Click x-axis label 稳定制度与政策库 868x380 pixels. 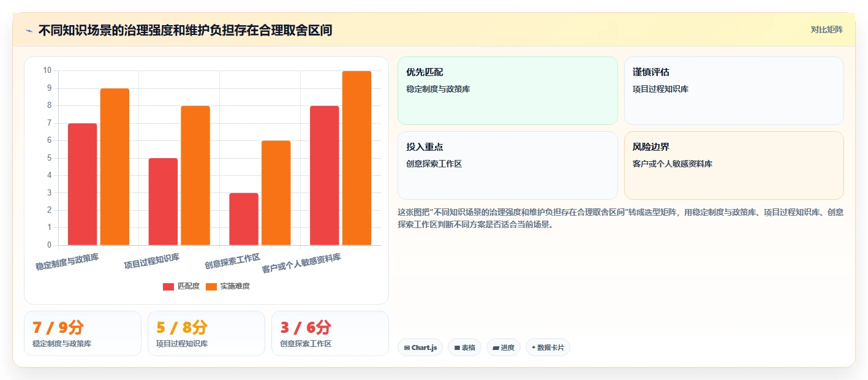67,262
